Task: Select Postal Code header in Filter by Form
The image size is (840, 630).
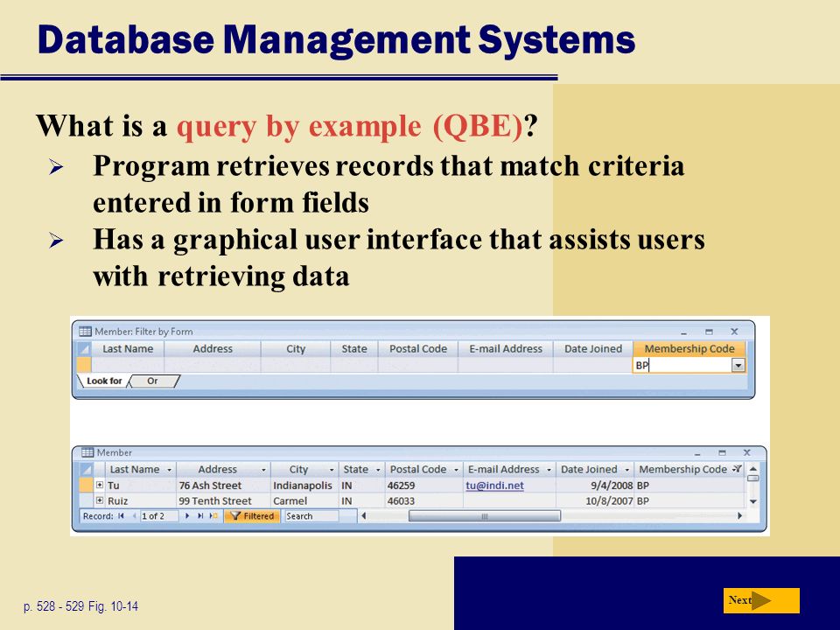Action: [x=418, y=349]
